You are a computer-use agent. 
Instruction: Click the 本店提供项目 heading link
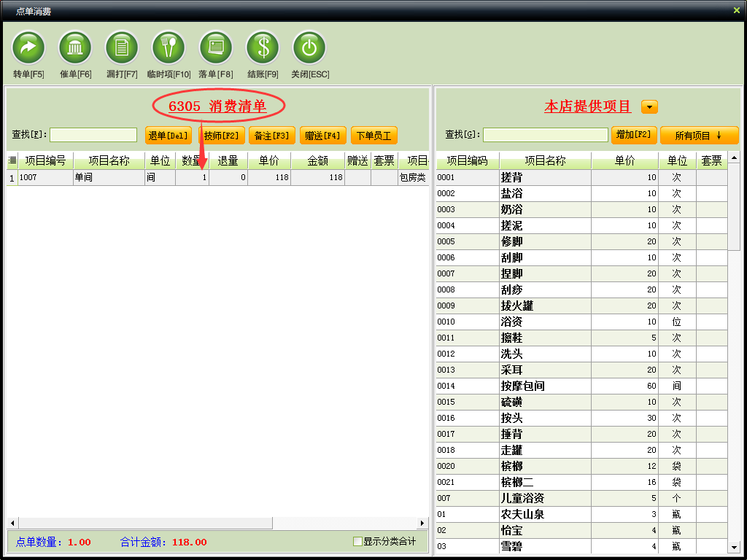588,106
